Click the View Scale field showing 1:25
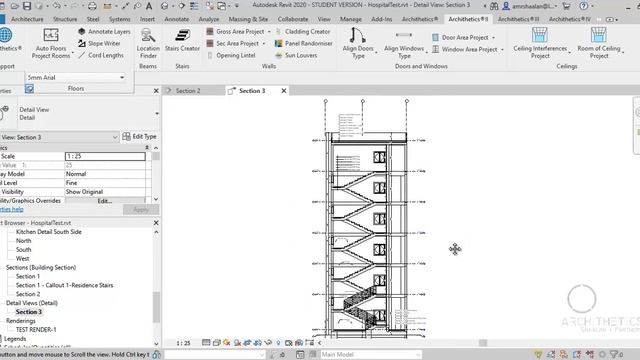Viewport: 640px width, 360px height. point(105,156)
